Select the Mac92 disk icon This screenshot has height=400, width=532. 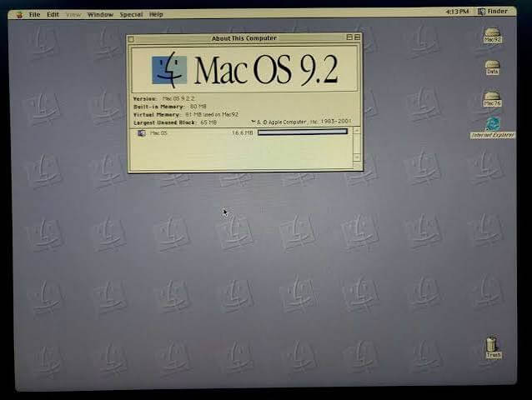[x=492, y=36]
